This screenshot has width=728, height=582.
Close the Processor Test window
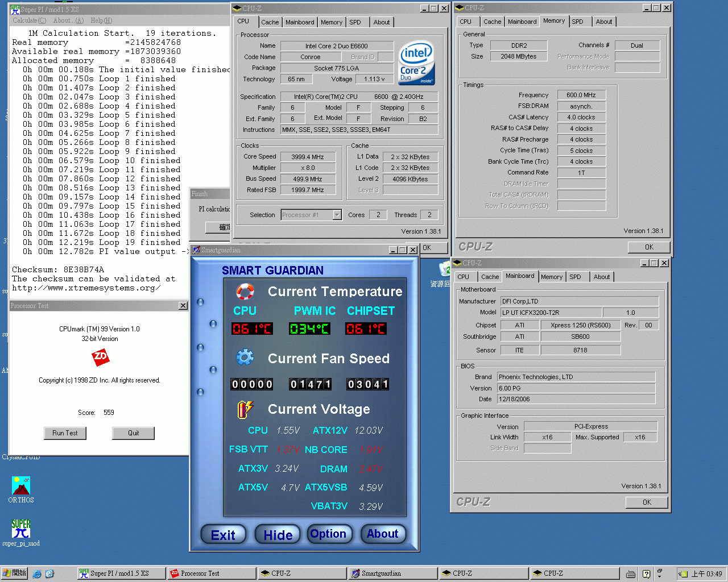pos(183,306)
